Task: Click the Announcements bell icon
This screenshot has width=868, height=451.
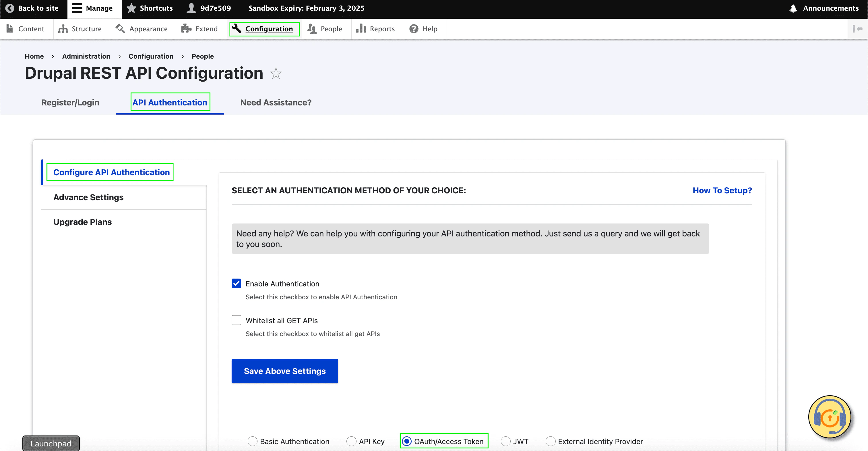Action: click(793, 8)
